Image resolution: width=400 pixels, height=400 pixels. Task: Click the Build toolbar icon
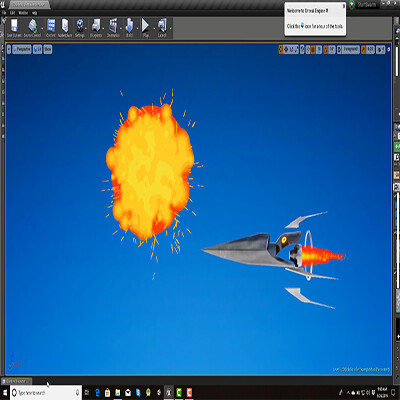click(x=129, y=28)
